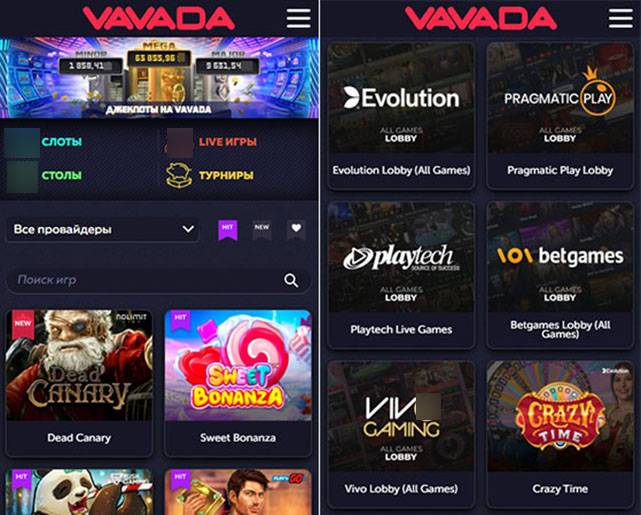Screen dimensions: 641x515
Task: Click the dropdown chevron arrow for providers
Action: point(188,229)
